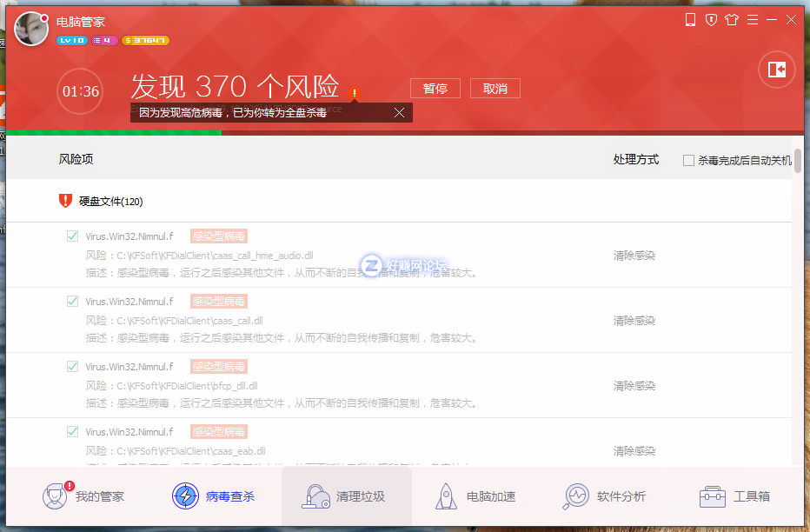Open the mobile phone icon in title bar
The width and height of the screenshot is (810, 532).
(690, 20)
